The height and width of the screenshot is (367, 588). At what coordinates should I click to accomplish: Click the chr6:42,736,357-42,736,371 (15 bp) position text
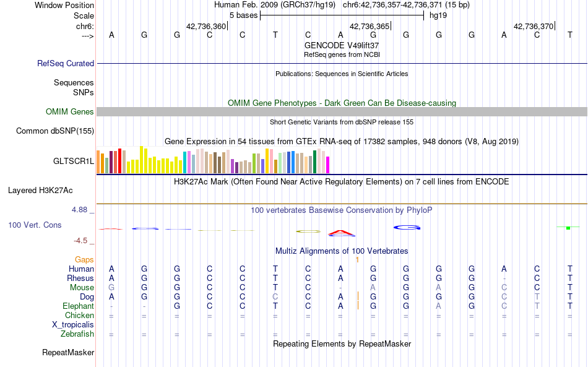[406, 5]
